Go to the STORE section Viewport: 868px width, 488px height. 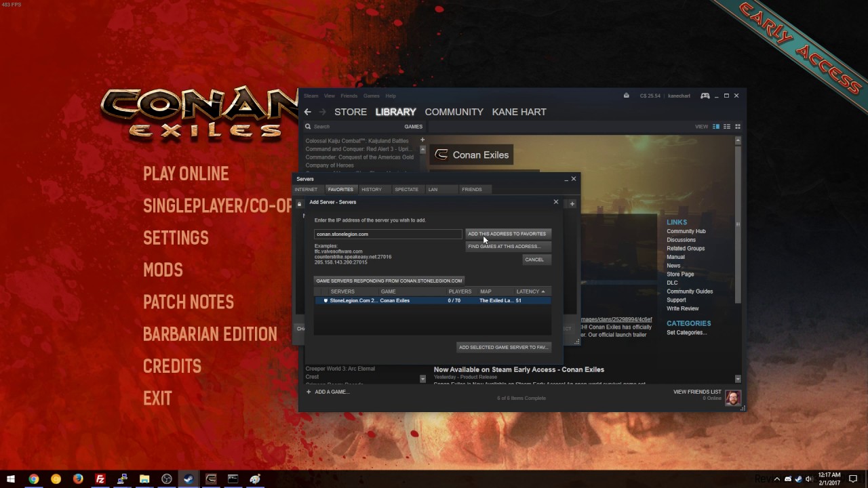pyautogui.click(x=351, y=112)
